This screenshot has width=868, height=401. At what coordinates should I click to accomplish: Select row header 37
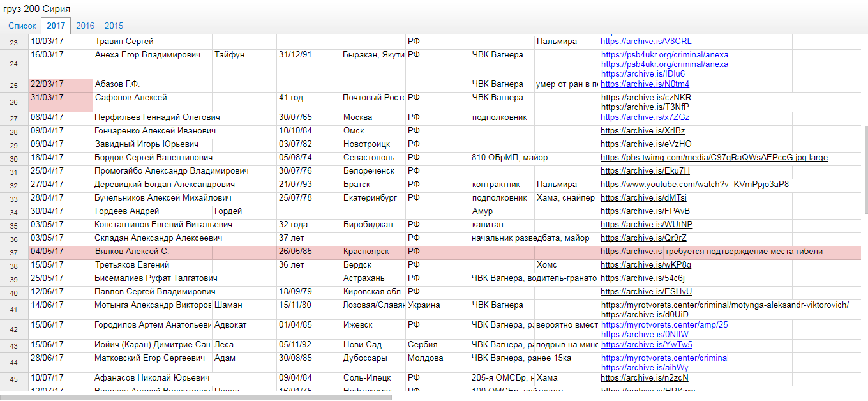[14, 253]
